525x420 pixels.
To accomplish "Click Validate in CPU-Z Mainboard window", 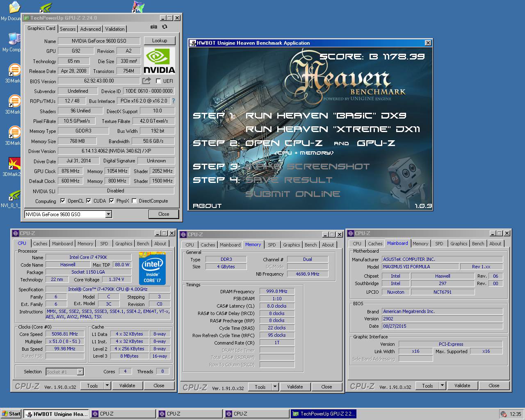I will click(x=462, y=386).
